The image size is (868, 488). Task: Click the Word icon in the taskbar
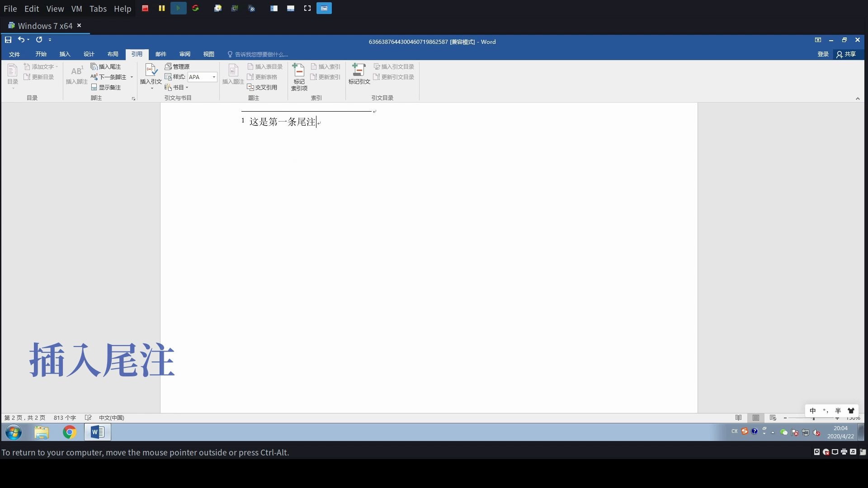tap(97, 432)
